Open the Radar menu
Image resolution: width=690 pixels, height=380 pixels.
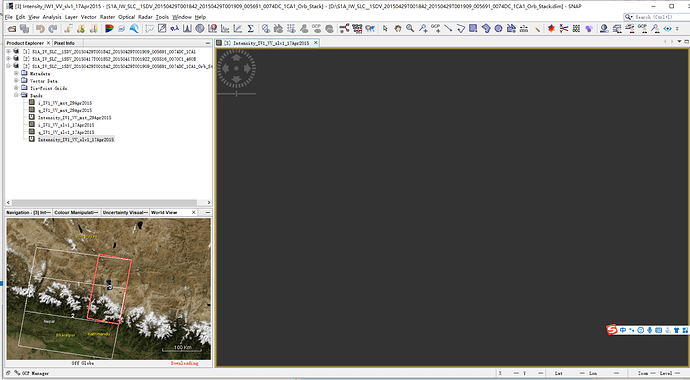(145, 17)
